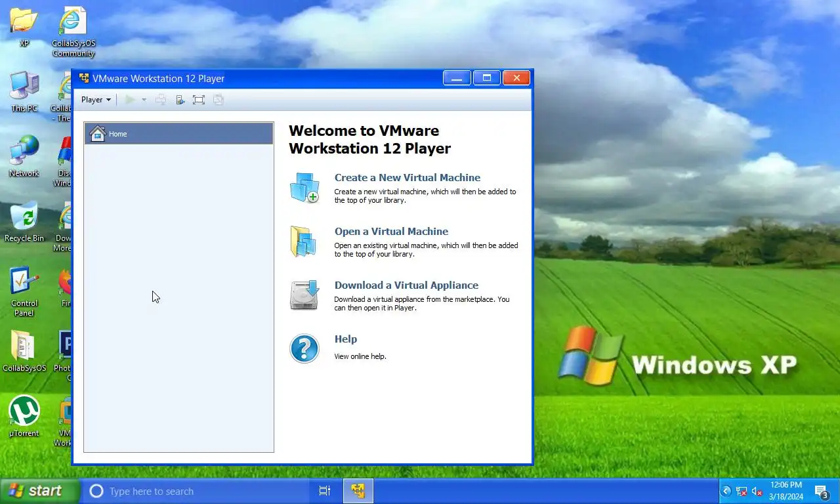Viewport: 840px width, 504px height.
Task: Click the taskbar search box
Action: (195, 491)
